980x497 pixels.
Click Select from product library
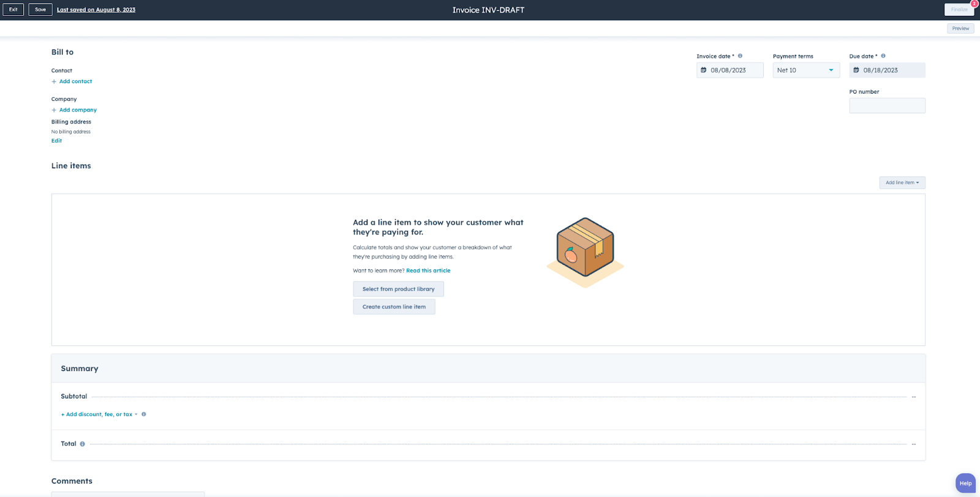pos(398,289)
